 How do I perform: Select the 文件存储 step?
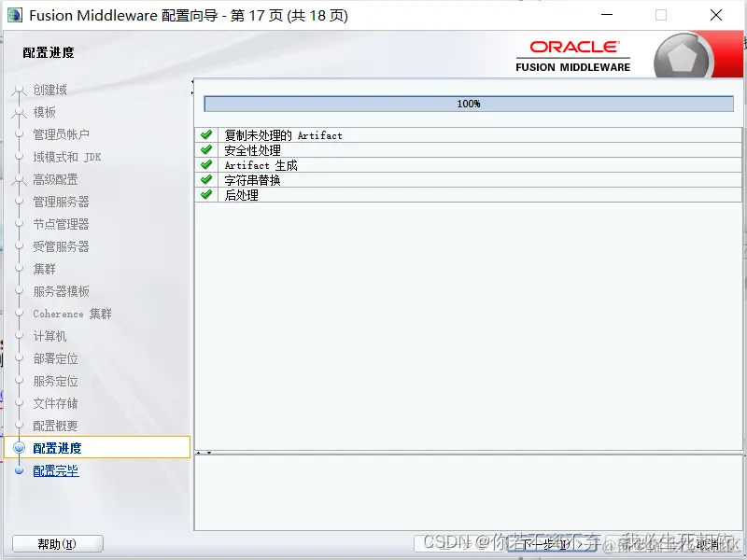click(x=55, y=403)
